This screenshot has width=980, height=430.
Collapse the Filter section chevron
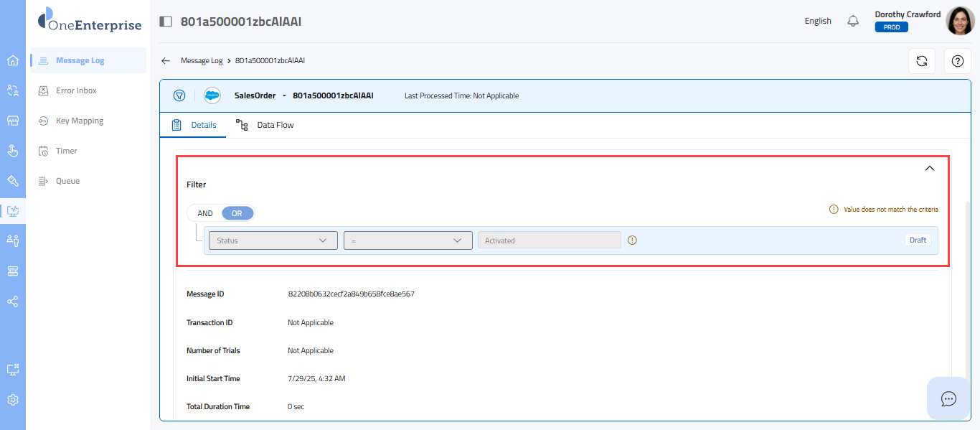[929, 168]
